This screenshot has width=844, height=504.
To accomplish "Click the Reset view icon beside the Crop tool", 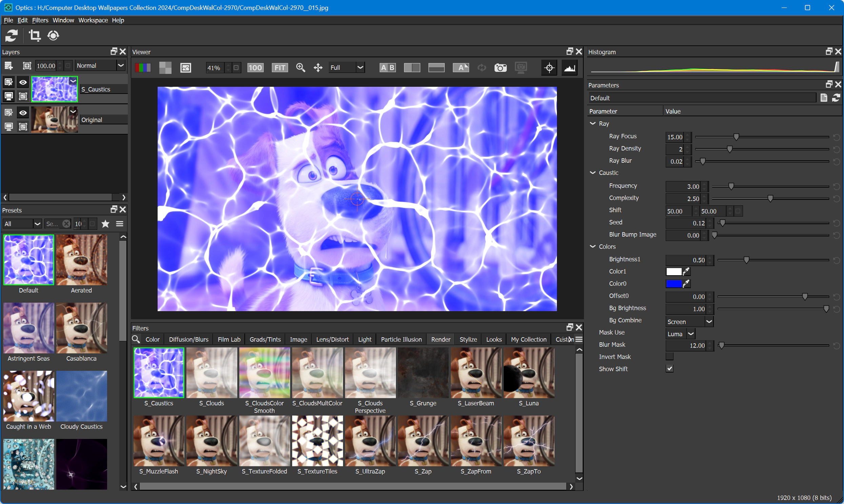I will pyautogui.click(x=53, y=36).
